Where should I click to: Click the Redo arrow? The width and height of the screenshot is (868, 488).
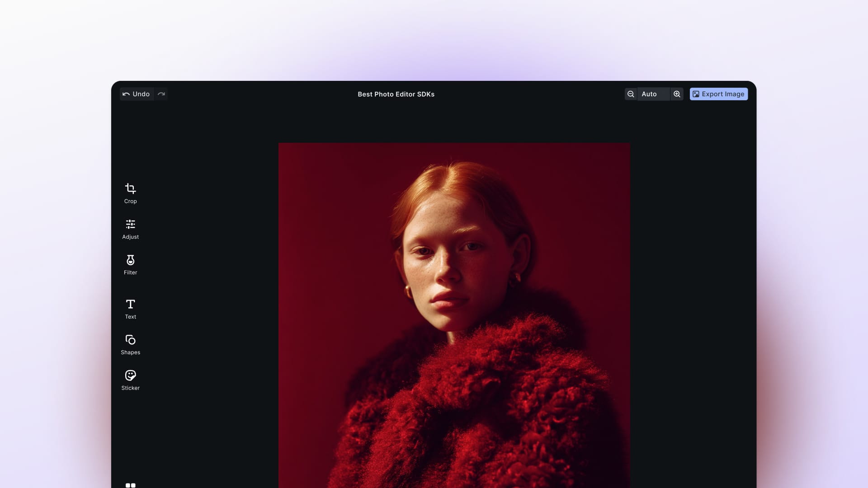(161, 94)
